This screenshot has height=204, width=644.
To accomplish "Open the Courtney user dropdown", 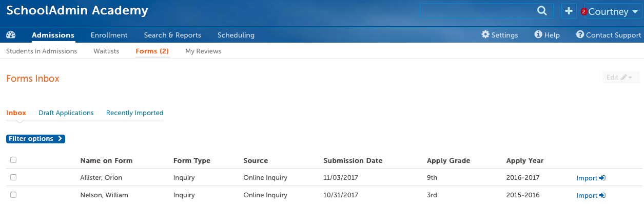I will click(x=613, y=11).
